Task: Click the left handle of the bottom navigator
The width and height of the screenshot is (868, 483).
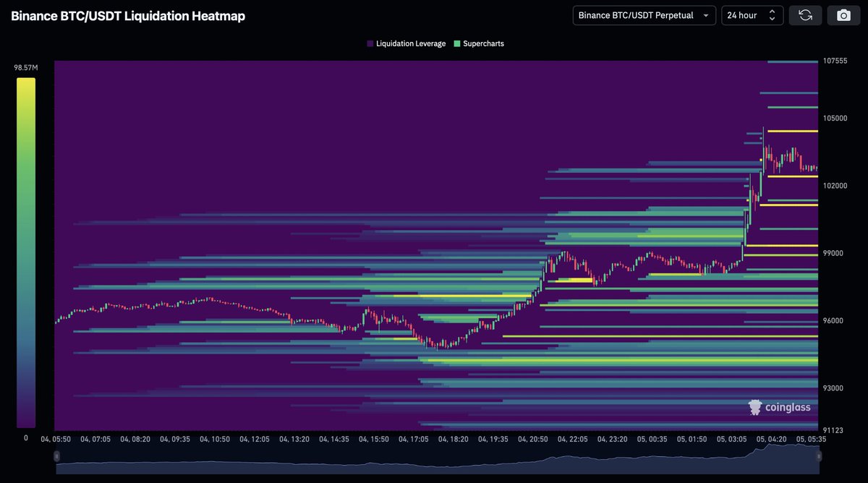Action: [56, 456]
